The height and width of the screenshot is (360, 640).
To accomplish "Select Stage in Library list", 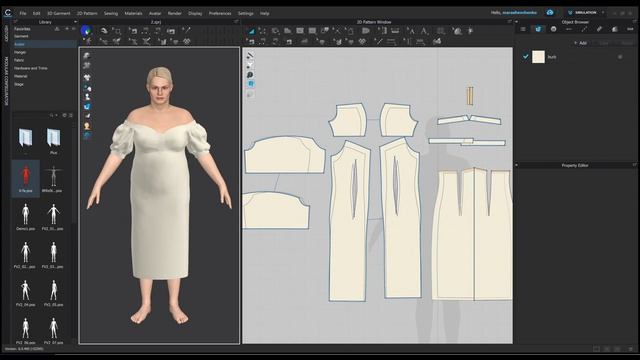I will [19, 84].
